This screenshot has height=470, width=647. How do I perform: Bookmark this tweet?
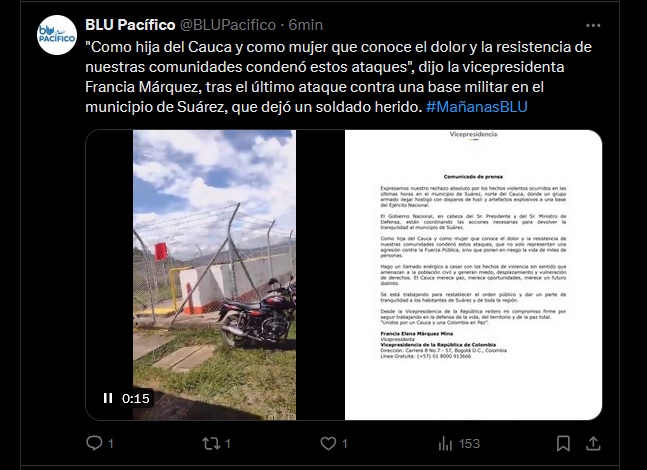(563, 444)
